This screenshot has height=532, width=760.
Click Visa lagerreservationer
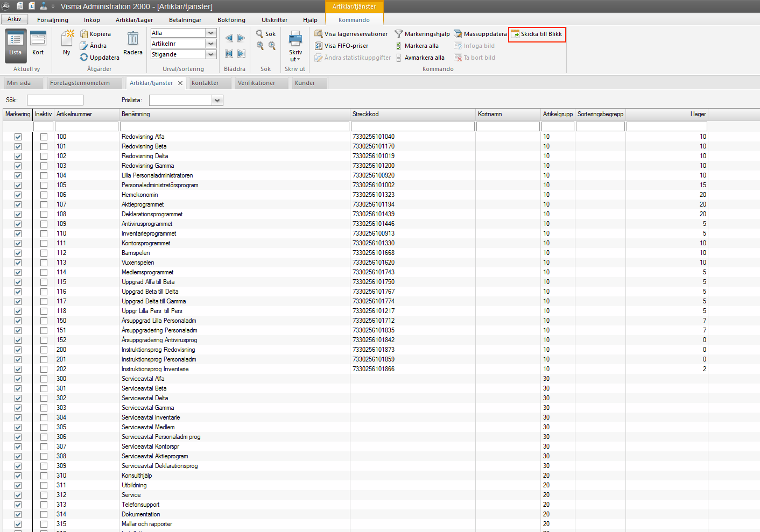[350, 34]
